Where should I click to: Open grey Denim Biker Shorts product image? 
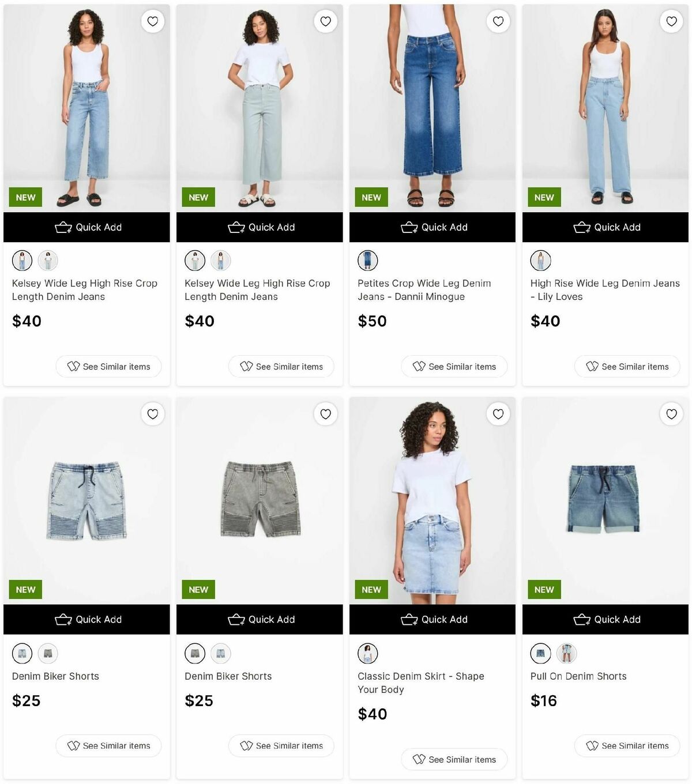[259, 500]
